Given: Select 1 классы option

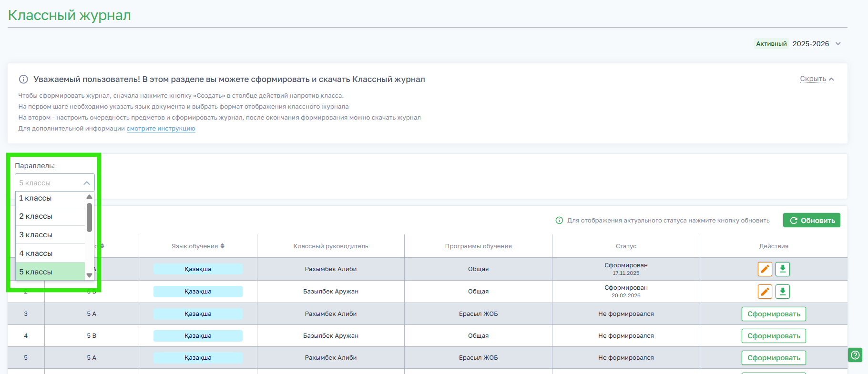Looking at the screenshot, I should [51, 198].
